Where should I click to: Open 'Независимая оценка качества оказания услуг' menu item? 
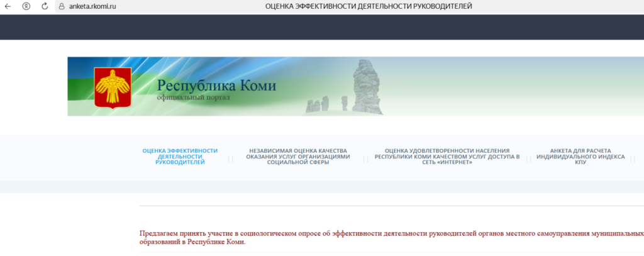(x=298, y=157)
